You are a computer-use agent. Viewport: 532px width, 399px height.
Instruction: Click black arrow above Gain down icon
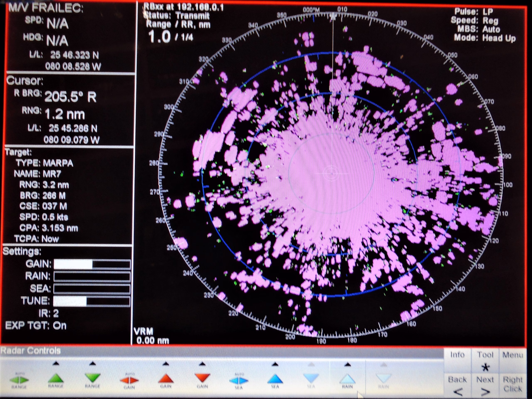pyautogui.click(x=202, y=364)
